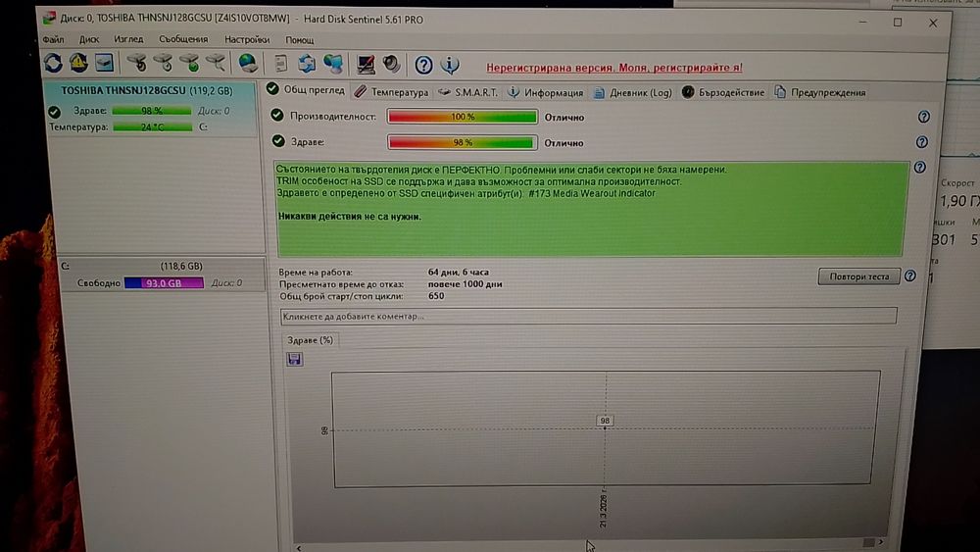This screenshot has height=552, width=980.
Task: Click the '650' start/stop cycles value
Action: click(x=436, y=296)
